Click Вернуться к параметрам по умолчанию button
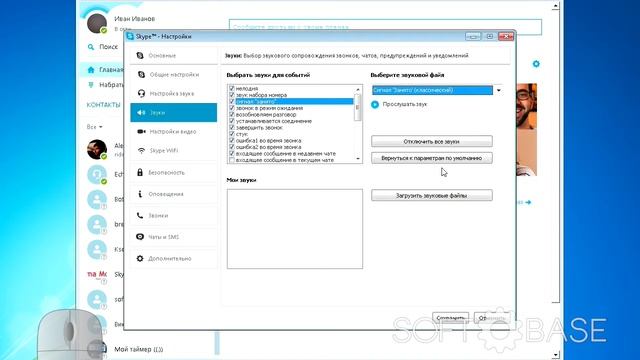 (431, 158)
